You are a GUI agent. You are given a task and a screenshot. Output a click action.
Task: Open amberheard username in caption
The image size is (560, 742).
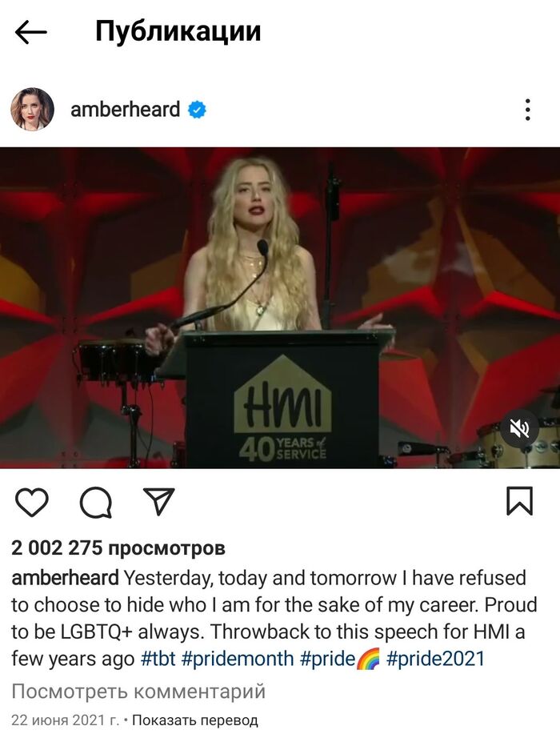(x=66, y=578)
